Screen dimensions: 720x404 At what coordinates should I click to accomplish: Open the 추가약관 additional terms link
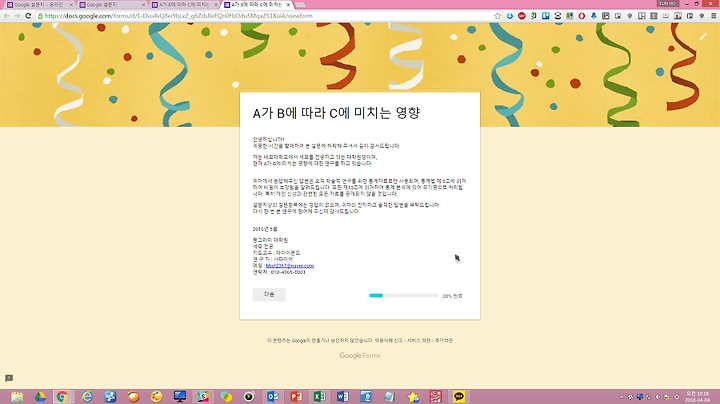tap(444, 341)
